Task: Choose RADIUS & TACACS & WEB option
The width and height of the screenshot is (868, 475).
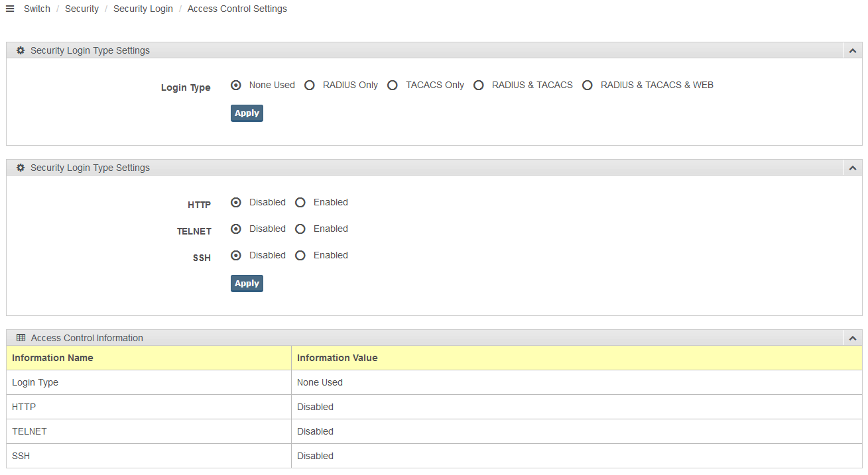Action: click(587, 85)
